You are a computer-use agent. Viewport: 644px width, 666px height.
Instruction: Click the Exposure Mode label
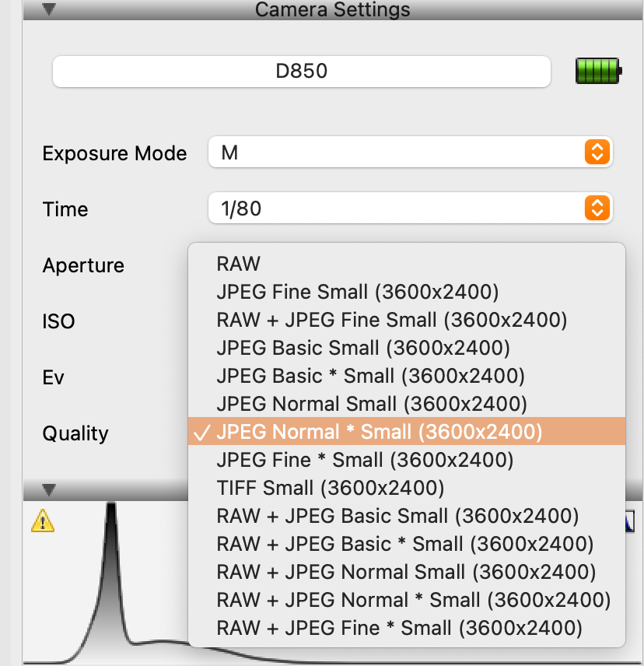(x=114, y=153)
